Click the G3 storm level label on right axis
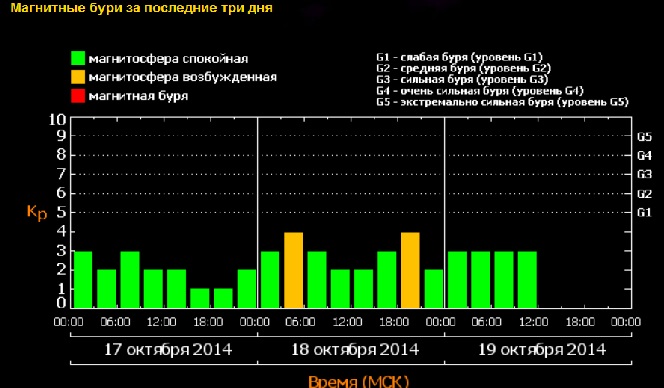The height and width of the screenshot is (388, 664). pos(644,174)
